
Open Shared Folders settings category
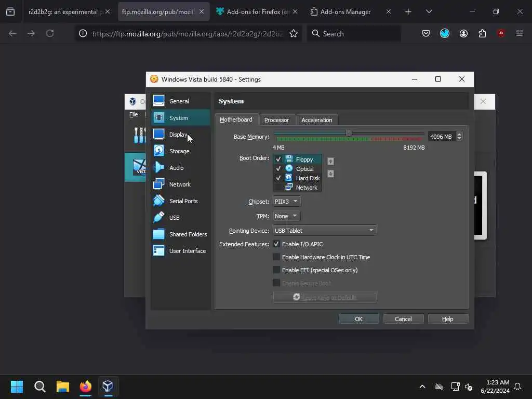180,234
